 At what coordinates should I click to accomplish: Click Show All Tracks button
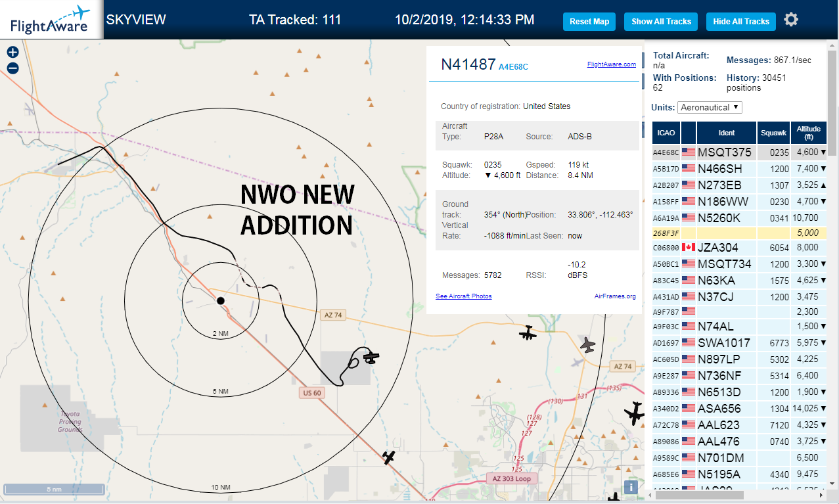click(x=661, y=22)
